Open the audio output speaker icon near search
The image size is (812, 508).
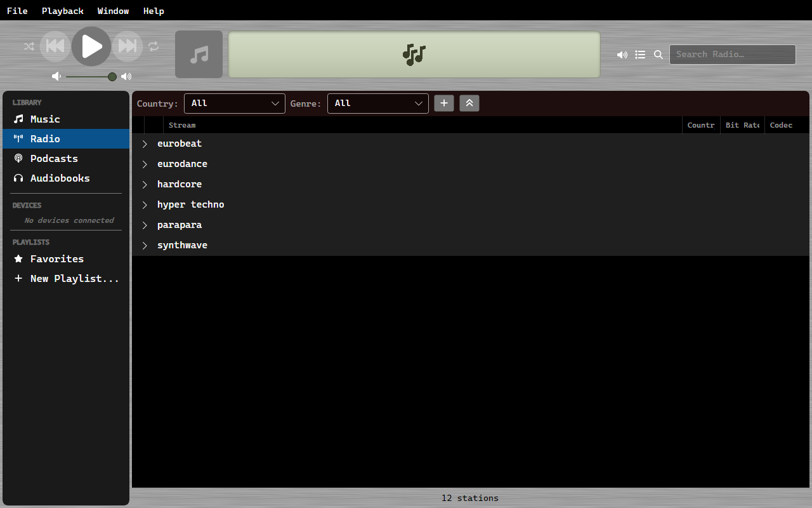click(x=622, y=55)
